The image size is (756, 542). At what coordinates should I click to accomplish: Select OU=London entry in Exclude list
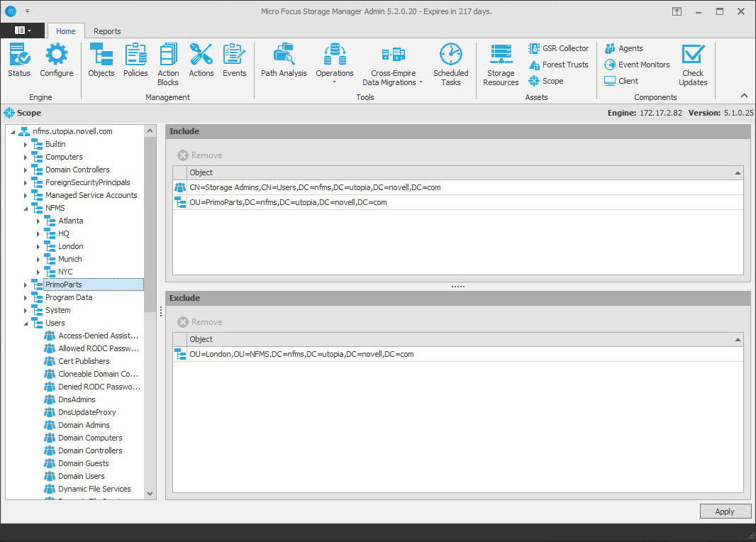(301, 354)
